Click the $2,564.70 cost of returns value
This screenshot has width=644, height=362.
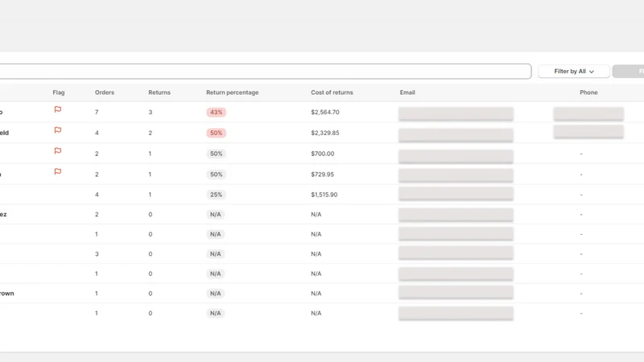click(325, 112)
